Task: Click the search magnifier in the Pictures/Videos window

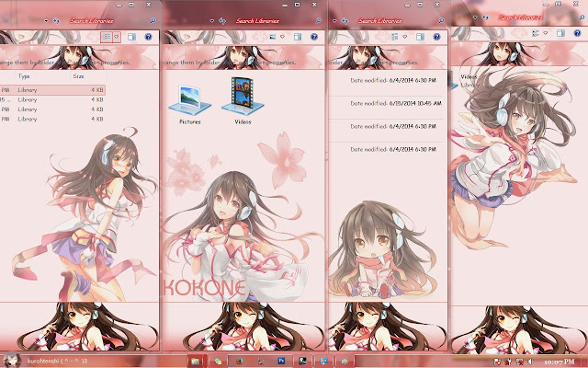Action: [x=319, y=21]
